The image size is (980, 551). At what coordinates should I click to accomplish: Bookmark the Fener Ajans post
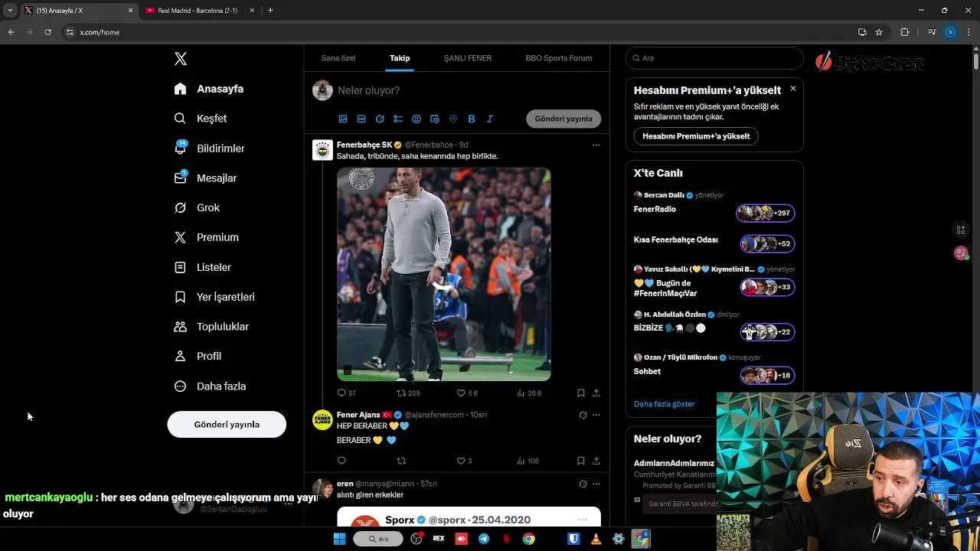581,461
